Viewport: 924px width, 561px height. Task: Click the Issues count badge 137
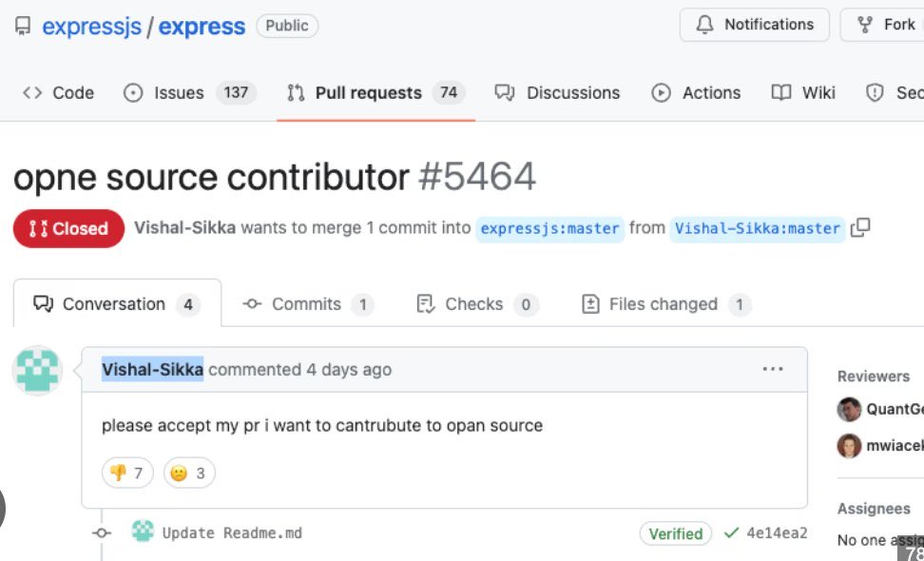[x=236, y=92]
